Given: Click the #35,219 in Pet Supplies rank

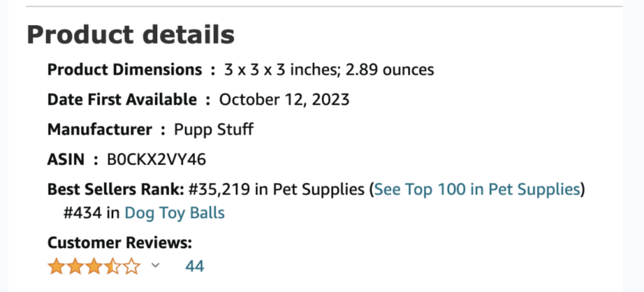Looking at the screenshot, I should (276, 189).
